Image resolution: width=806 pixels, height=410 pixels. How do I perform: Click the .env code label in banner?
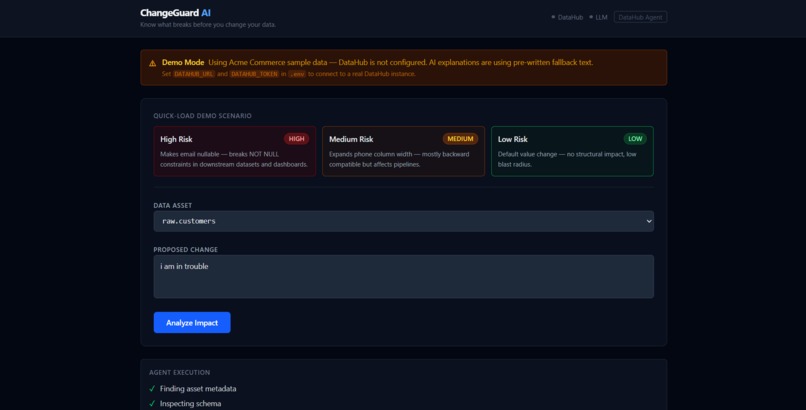(x=297, y=74)
